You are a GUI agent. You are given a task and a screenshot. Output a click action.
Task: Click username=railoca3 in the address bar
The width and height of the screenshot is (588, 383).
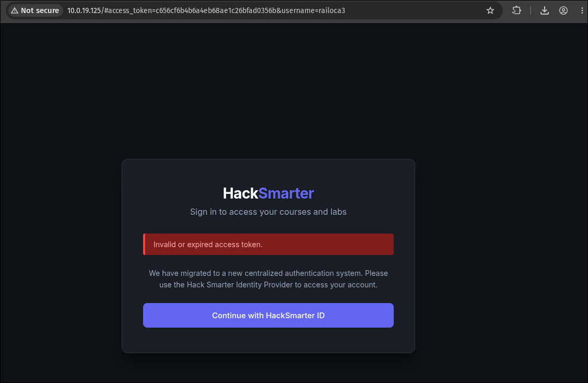[313, 10]
